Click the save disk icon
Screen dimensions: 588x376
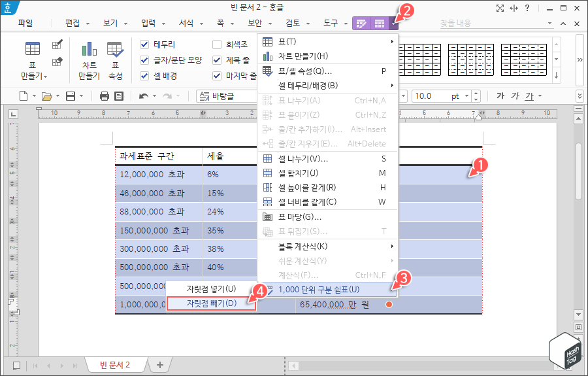(71, 96)
